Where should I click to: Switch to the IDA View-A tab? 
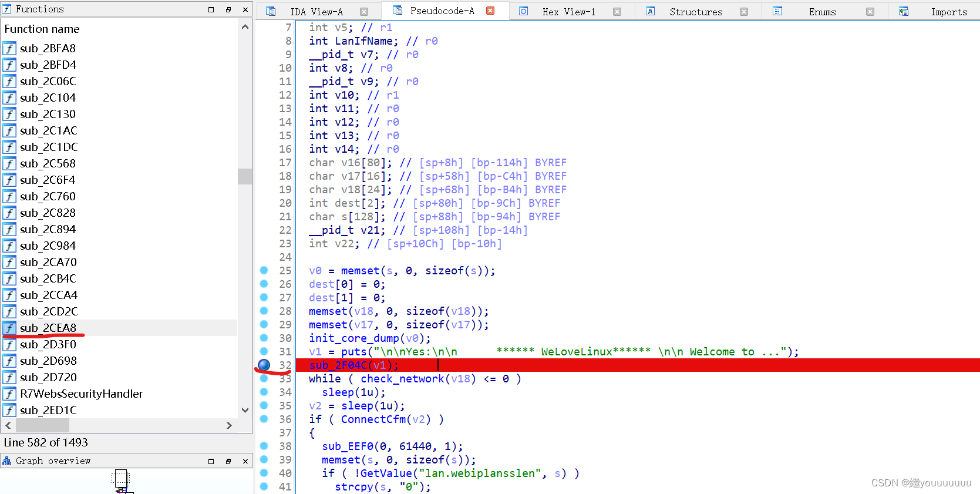(x=316, y=12)
